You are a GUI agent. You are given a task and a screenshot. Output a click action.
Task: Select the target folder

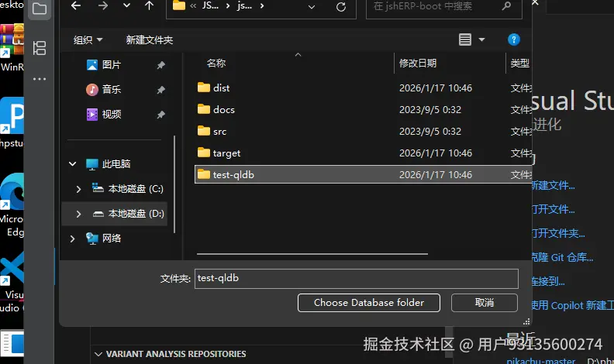tap(226, 153)
